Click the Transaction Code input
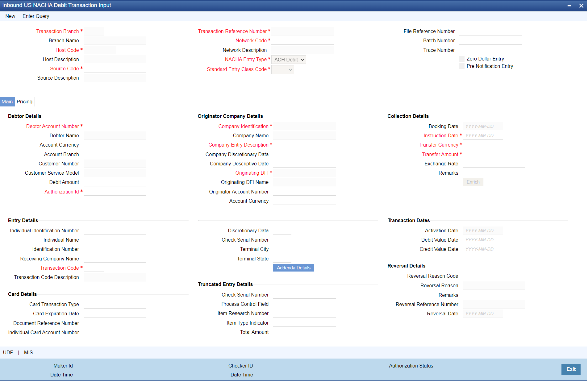This screenshot has height=382, width=588. click(94, 268)
